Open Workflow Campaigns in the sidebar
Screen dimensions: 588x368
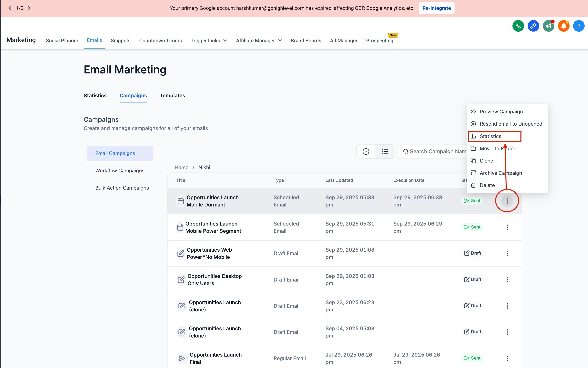pyautogui.click(x=120, y=170)
